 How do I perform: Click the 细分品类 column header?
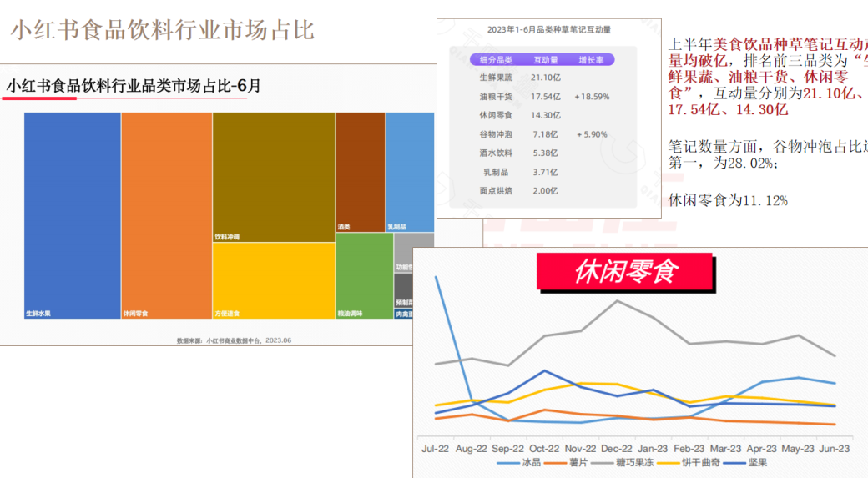[496, 60]
